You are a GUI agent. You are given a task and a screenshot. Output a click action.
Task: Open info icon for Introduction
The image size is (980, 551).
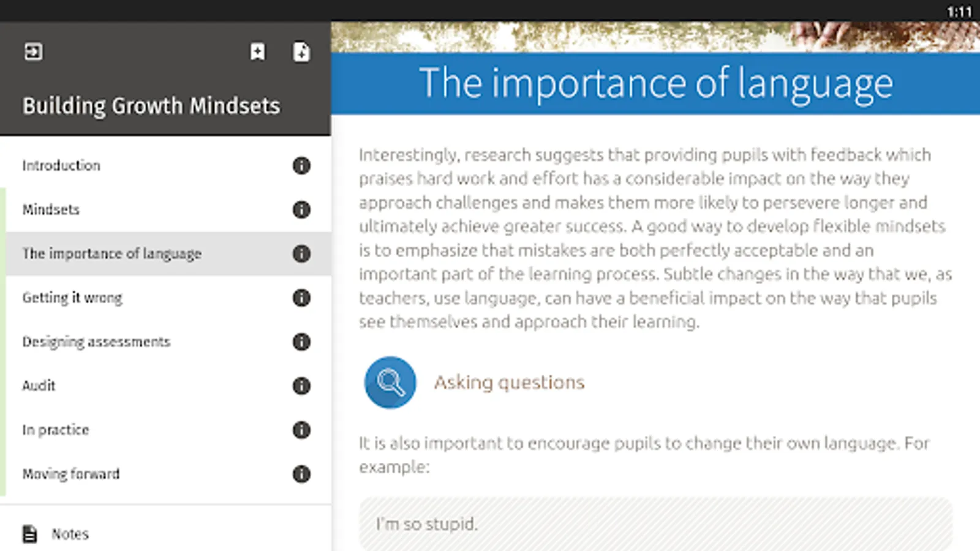click(x=301, y=165)
